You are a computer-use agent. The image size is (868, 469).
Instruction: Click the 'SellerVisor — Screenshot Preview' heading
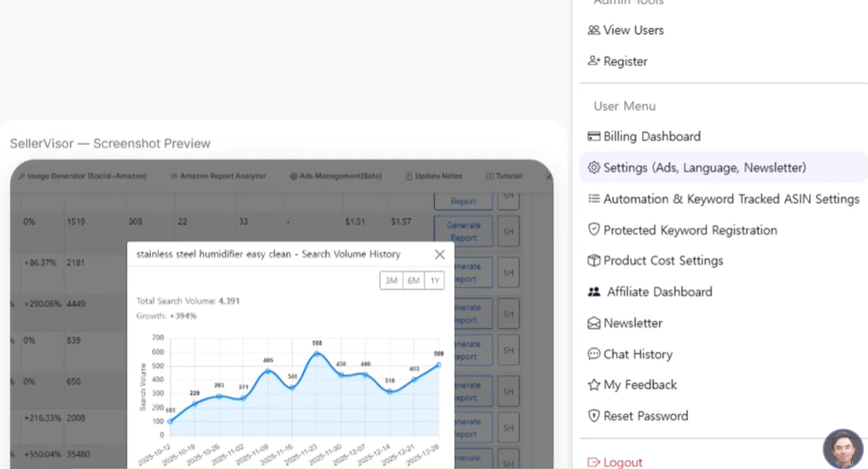pyautogui.click(x=110, y=144)
